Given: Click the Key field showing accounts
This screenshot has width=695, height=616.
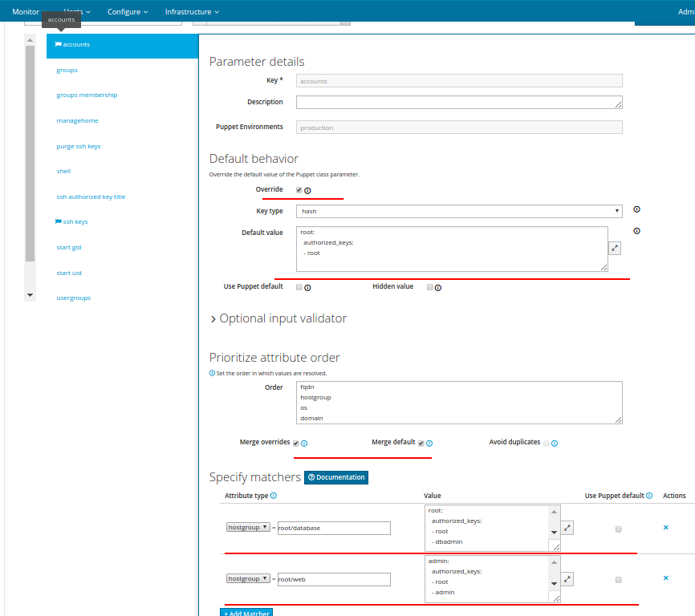Looking at the screenshot, I should click(459, 80).
